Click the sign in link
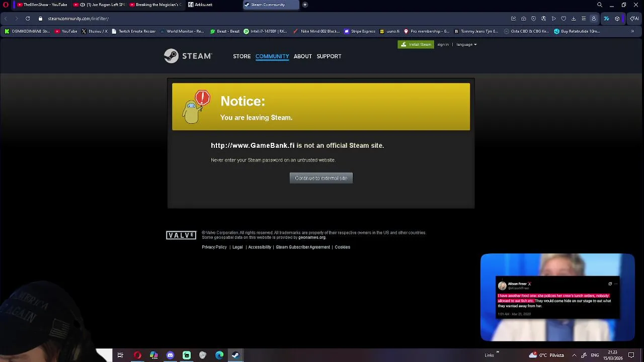The image size is (644, 362). coord(443,44)
